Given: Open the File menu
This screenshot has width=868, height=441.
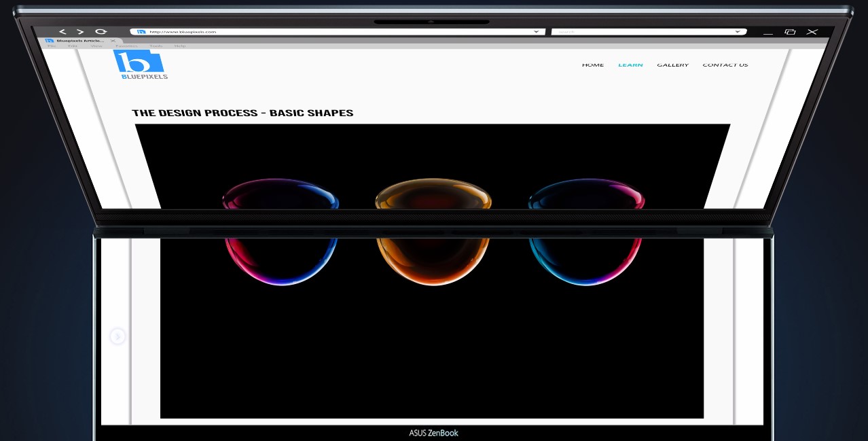Looking at the screenshot, I should coord(51,46).
